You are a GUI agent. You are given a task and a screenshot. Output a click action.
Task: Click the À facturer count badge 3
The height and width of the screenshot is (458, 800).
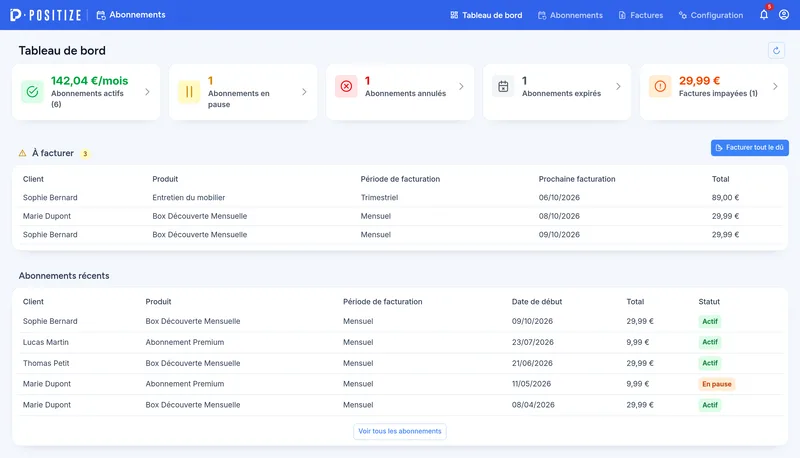pos(85,154)
